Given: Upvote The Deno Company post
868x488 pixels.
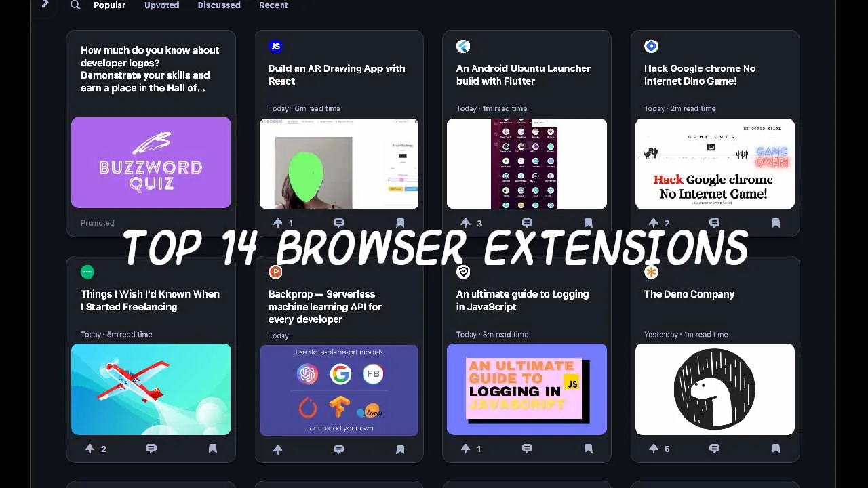Looking at the screenshot, I should point(653,449).
